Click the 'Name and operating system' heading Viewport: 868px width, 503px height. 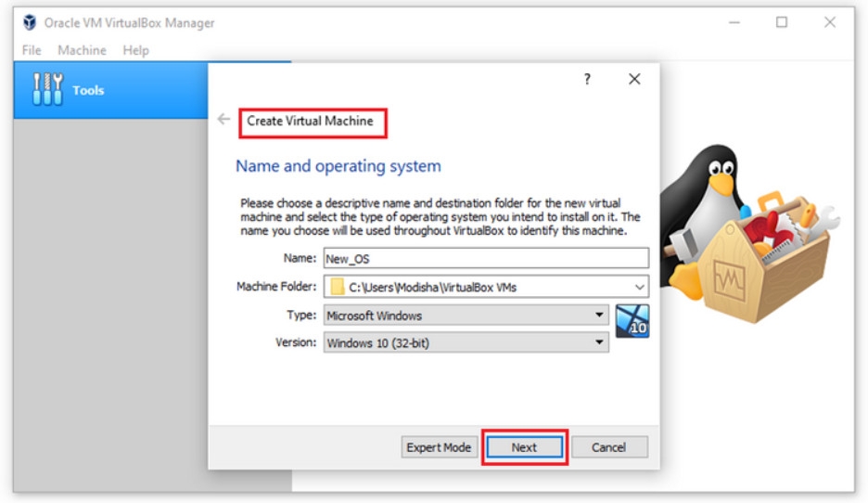click(338, 166)
